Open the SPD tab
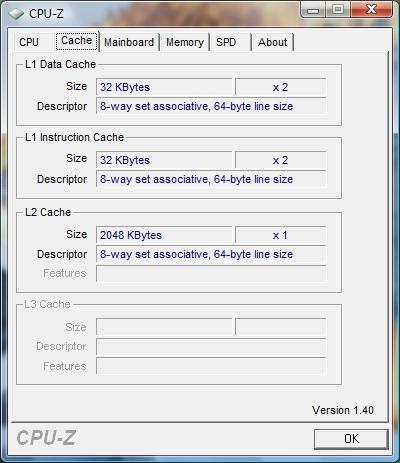This screenshot has width=400, height=463. click(x=226, y=42)
